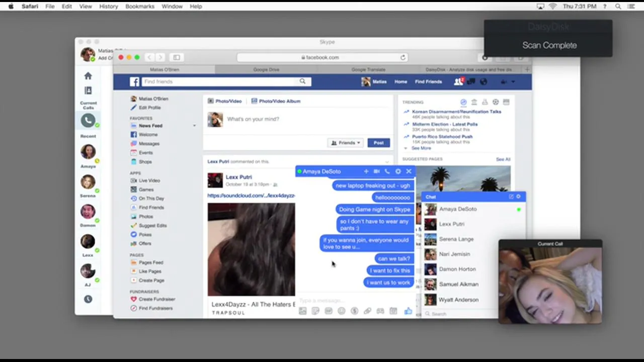Click See All suggested pages

coord(503,159)
